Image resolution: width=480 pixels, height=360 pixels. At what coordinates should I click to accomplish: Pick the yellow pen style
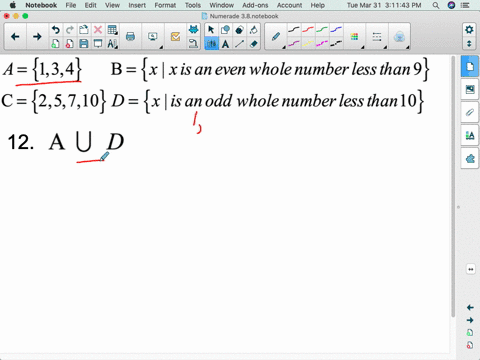[x=308, y=43]
